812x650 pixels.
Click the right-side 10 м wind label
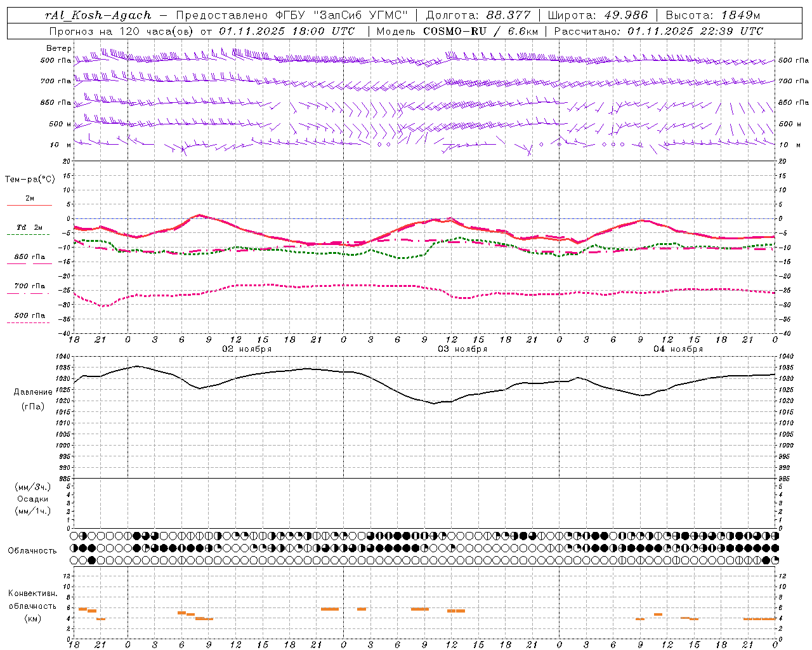pos(789,145)
